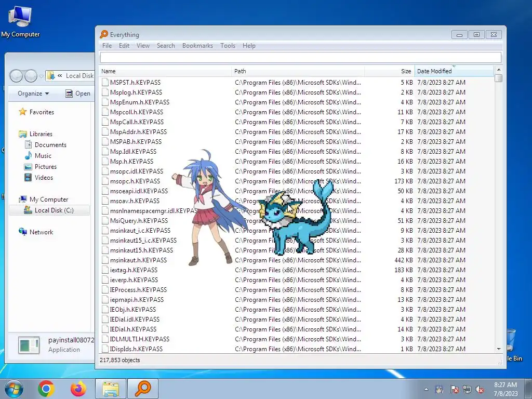Click the payinstall application thumbnail icon
This screenshot has width=532, height=399.
(x=29, y=345)
